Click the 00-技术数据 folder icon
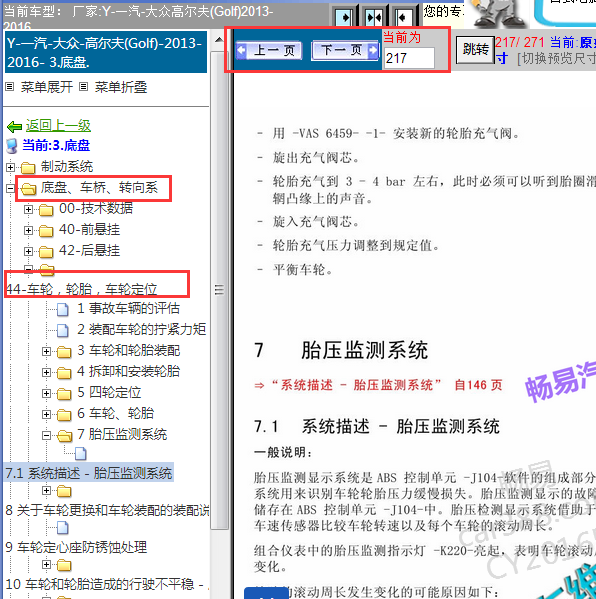This screenshot has width=596, height=599. (x=46, y=210)
